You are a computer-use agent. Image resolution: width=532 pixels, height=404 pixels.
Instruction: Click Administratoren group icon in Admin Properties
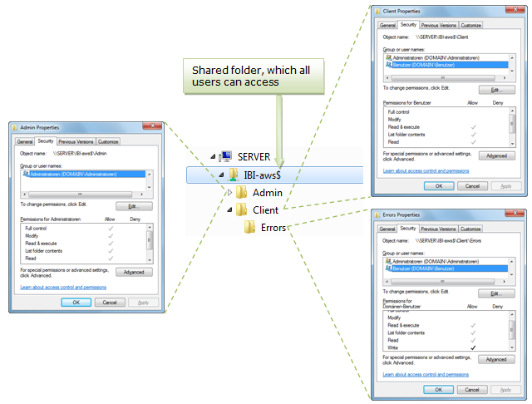click(25, 175)
